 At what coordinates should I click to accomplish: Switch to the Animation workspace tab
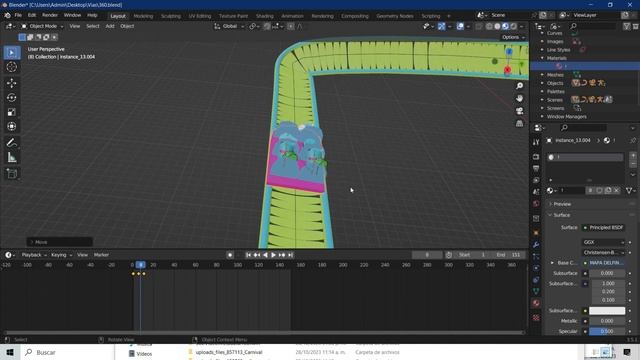[292, 16]
